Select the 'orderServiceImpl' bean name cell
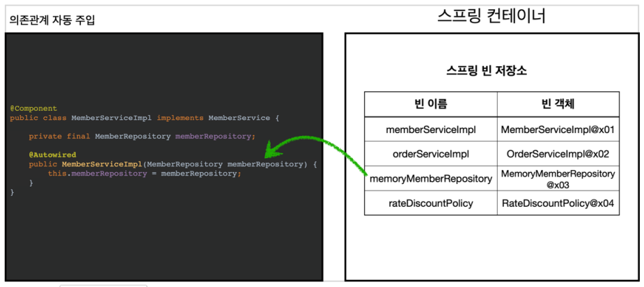 click(x=431, y=154)
